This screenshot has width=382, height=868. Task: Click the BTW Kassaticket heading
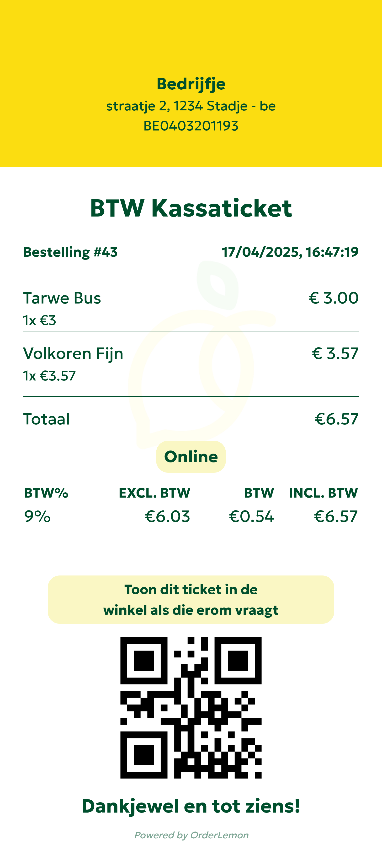(191, 208)
